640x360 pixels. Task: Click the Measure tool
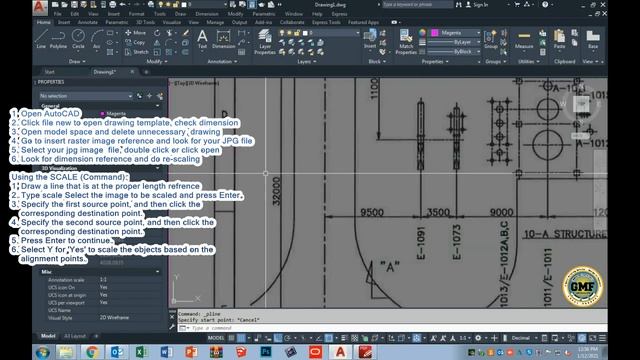click(x=524, y=39)
